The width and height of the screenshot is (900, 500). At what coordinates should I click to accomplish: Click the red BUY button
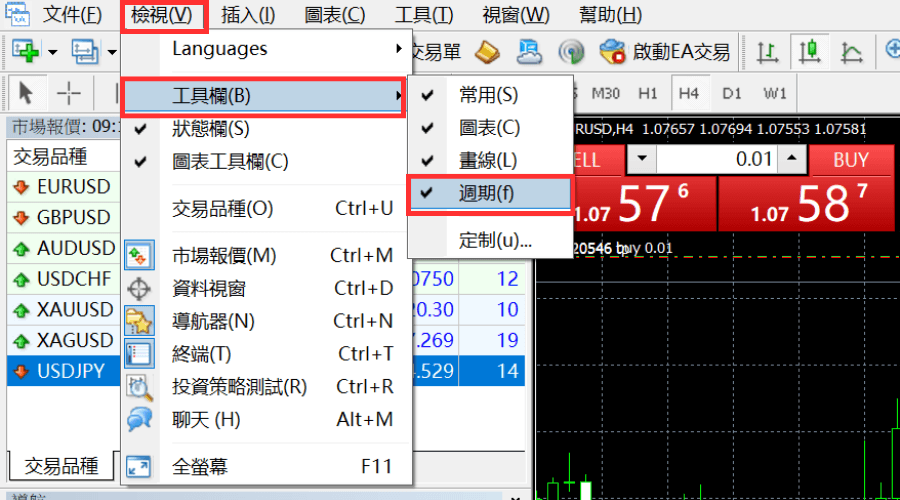coord(851,160)
